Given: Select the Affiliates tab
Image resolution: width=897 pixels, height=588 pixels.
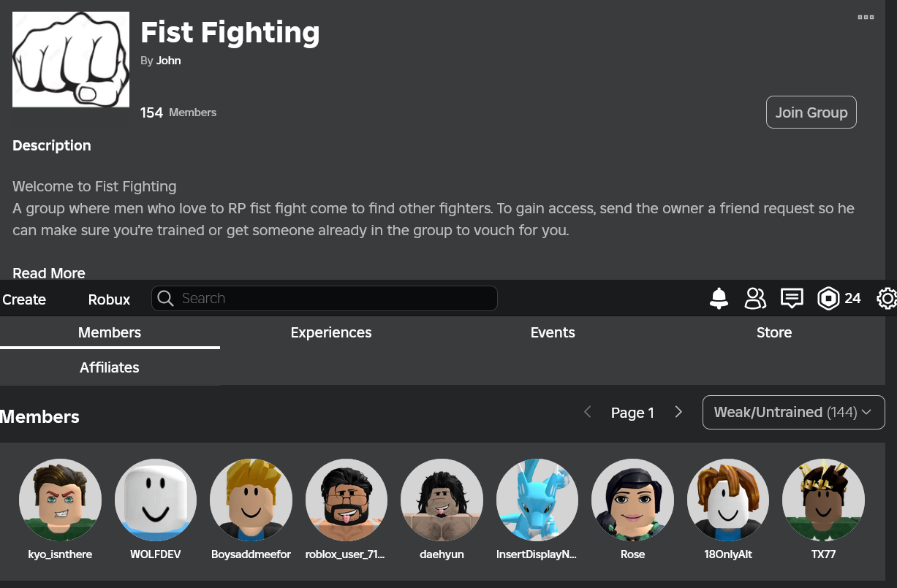Looking at the screenshot, I should coord(110,367).
